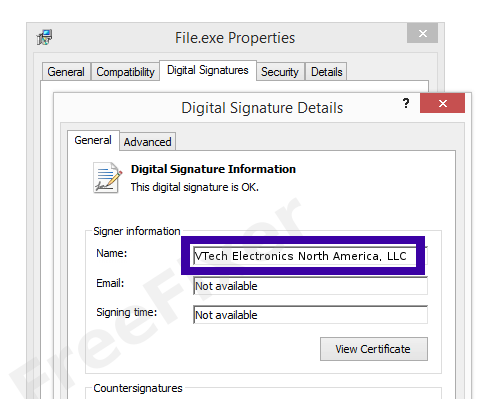The width and height of the screenshot is (481, 399).
Task: Click the 'Countersignatures' group label
Action: click(138, 388)
